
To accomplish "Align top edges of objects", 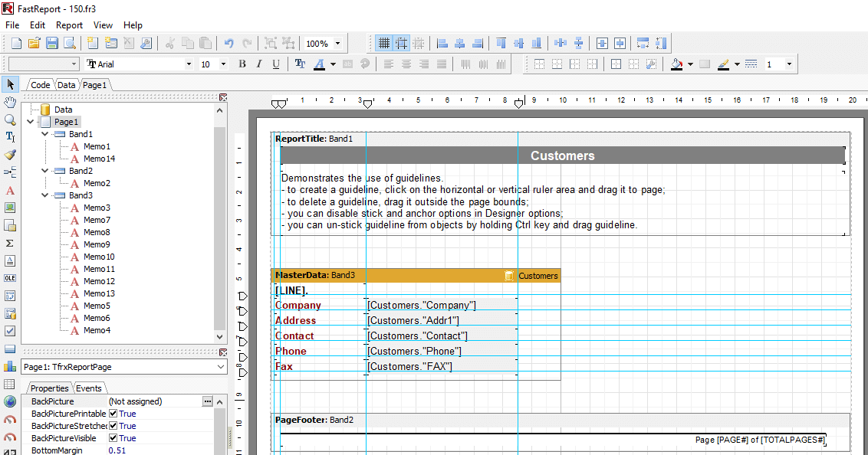I will click(x=501, y=43).
